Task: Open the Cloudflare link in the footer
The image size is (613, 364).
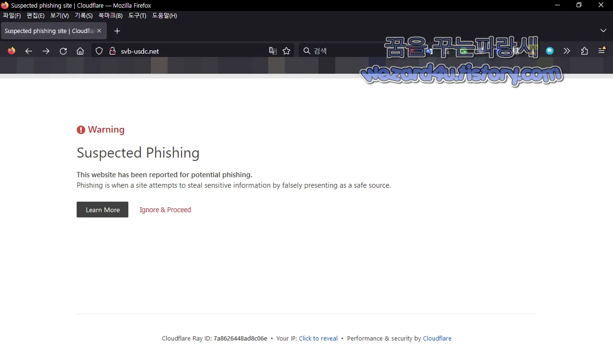Action: coord(437,339)
